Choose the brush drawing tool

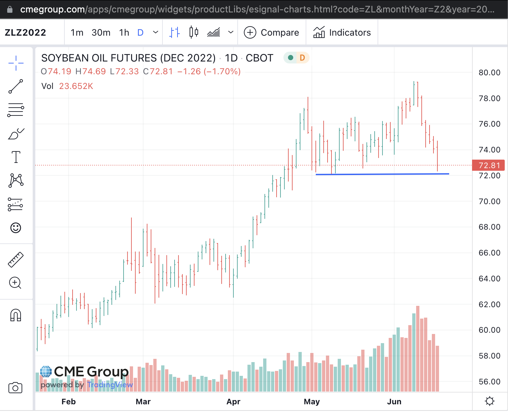click(x=16, y=133)
